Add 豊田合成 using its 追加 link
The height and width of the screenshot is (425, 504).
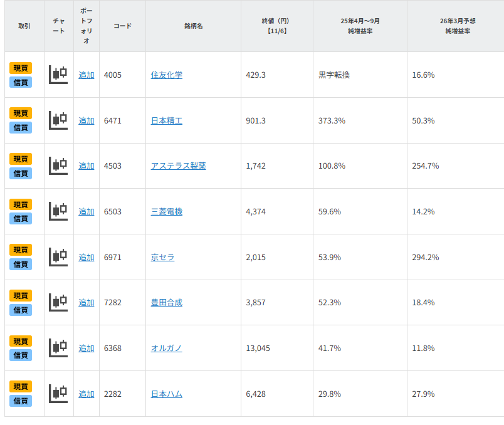[85, 302]
